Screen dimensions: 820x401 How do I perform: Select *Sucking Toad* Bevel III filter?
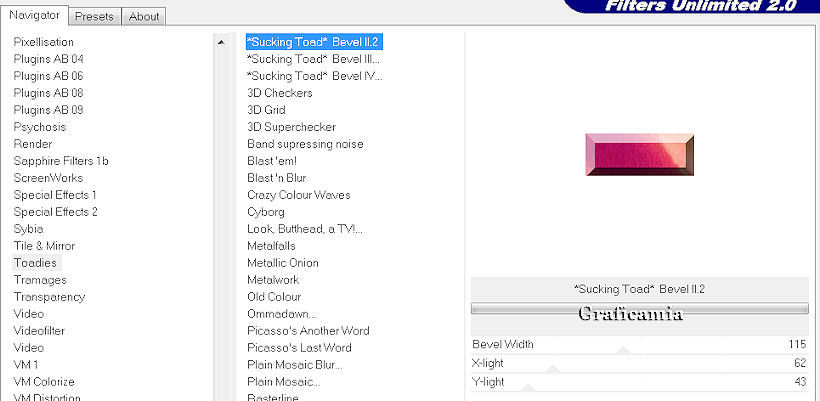[313, 59]
